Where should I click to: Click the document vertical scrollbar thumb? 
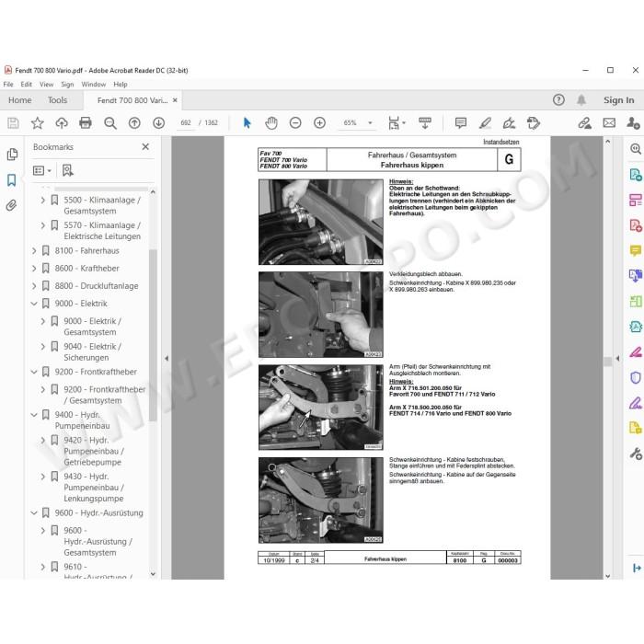click(608, 362)
